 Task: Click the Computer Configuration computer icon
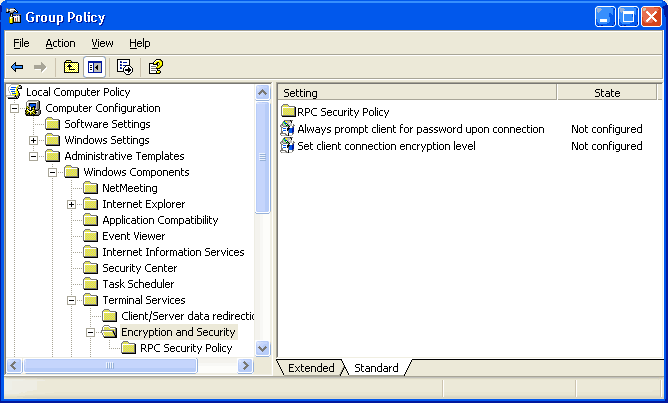click(33, 108)
